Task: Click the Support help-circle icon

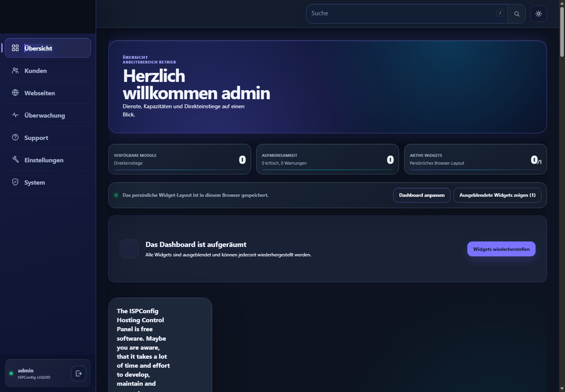Action: 15,138
